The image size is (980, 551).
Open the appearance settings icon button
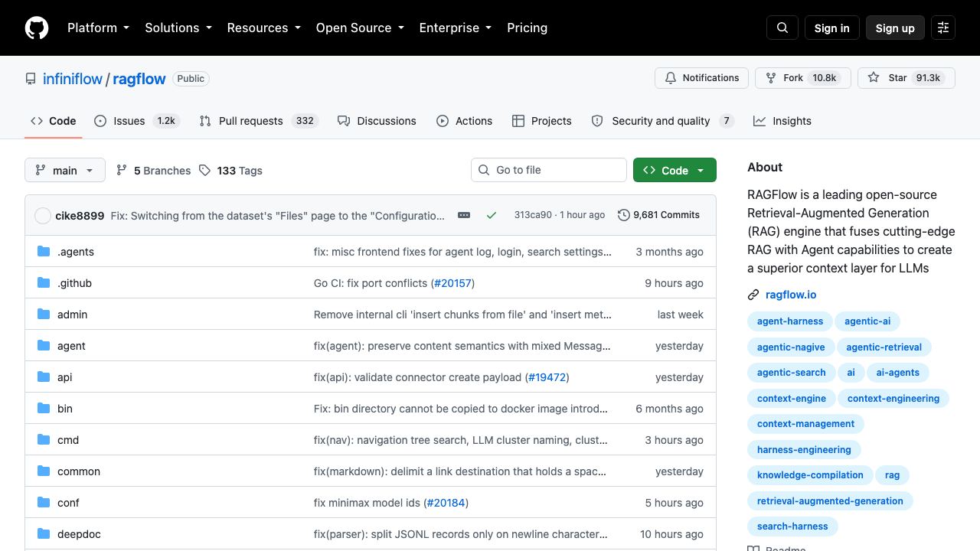coord(943,28)
